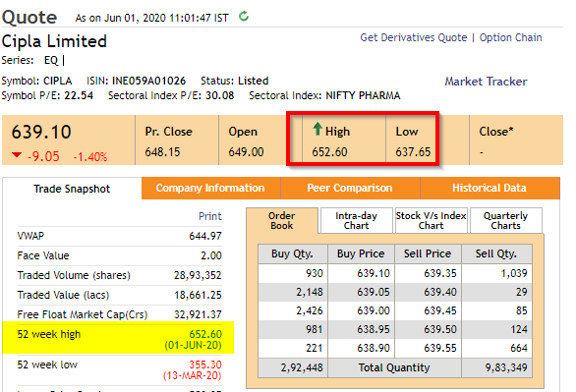Click the Open value 649.00
This screenshot has width=576, height=392.
[x=246, y=152]
